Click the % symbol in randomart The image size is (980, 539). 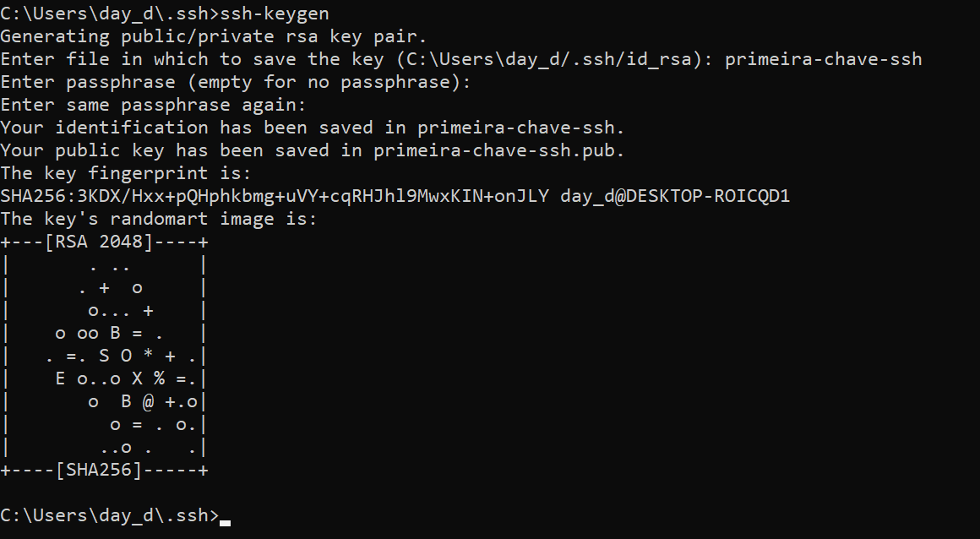point(159,378)
